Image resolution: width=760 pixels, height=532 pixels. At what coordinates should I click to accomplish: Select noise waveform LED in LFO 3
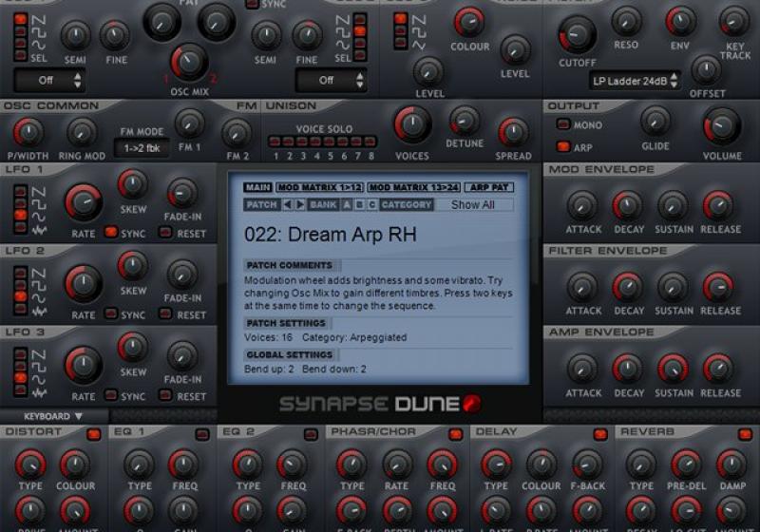pyautogui.click(x=20, y=390)
